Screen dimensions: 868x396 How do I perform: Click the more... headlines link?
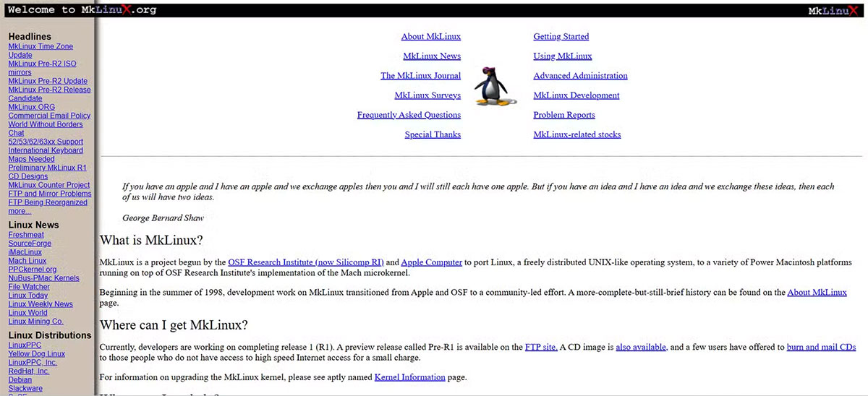pos(20,211)
